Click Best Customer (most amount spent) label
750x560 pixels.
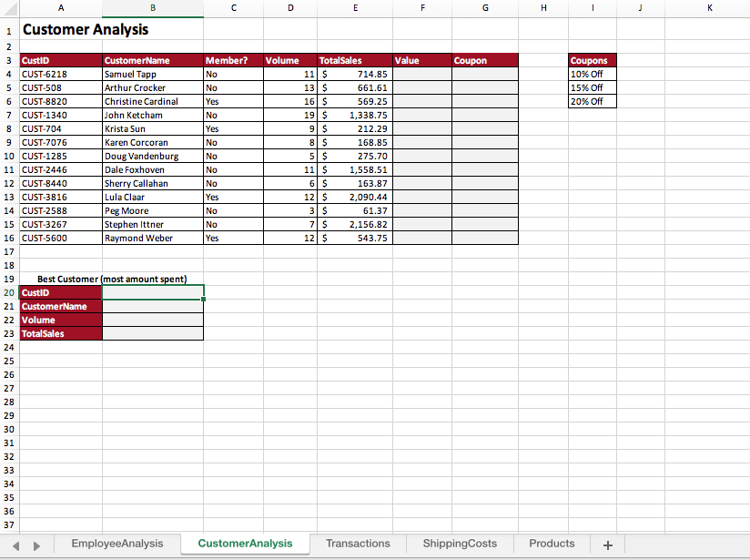coord(112,279)
